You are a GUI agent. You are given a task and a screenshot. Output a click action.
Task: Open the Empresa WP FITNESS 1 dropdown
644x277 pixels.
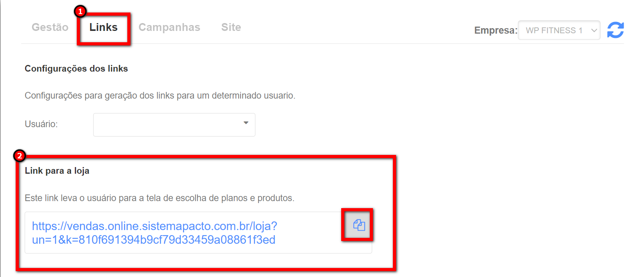click(559, 30)
